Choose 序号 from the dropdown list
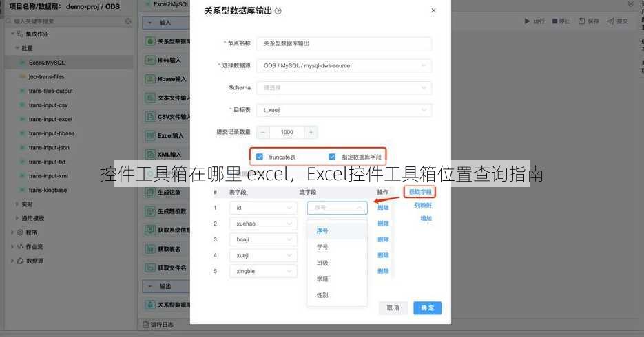 pos(337,231)
